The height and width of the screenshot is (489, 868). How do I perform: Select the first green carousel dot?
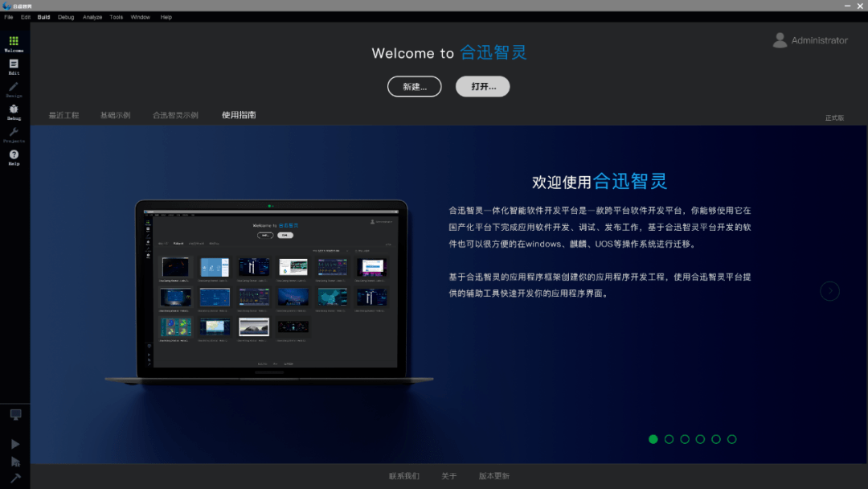pos(653,439)
